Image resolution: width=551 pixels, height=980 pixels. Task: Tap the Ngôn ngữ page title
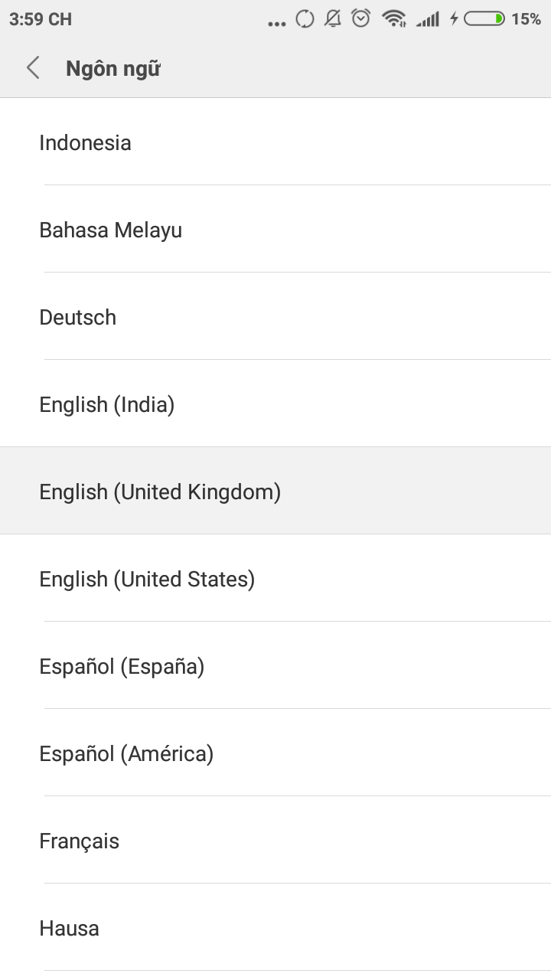pyautogui.click(x=113, y=68)
